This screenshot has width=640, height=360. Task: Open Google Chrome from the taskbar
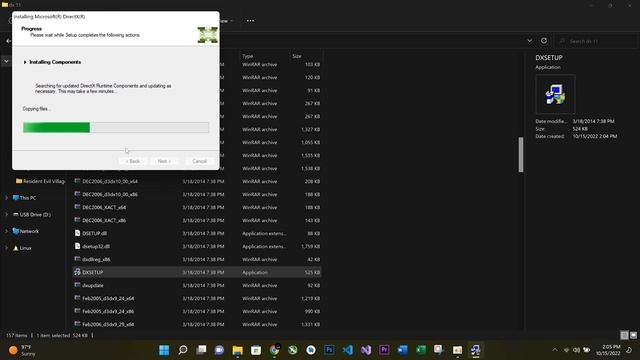pyautogui.click(x=274, y=350)
